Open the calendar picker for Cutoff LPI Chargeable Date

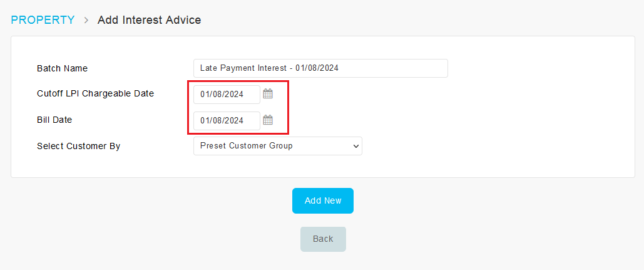point(268,94)
